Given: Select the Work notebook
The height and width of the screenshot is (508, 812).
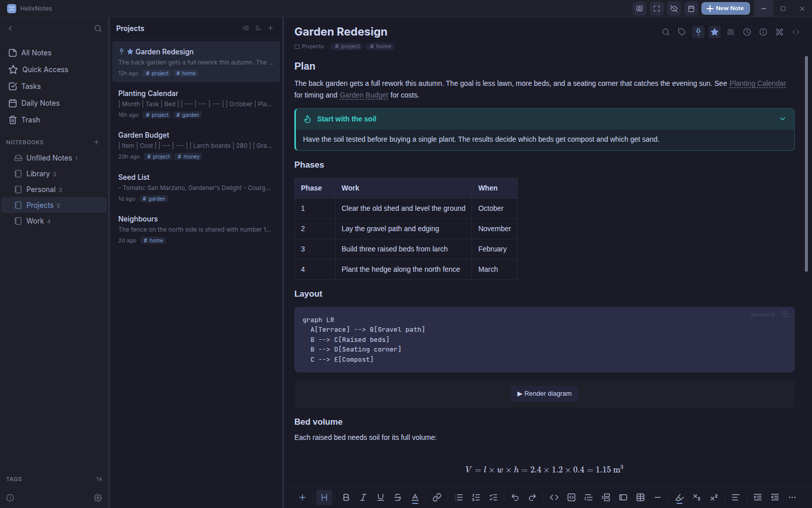Looking at the screenshot, I should tap(54, 221).
